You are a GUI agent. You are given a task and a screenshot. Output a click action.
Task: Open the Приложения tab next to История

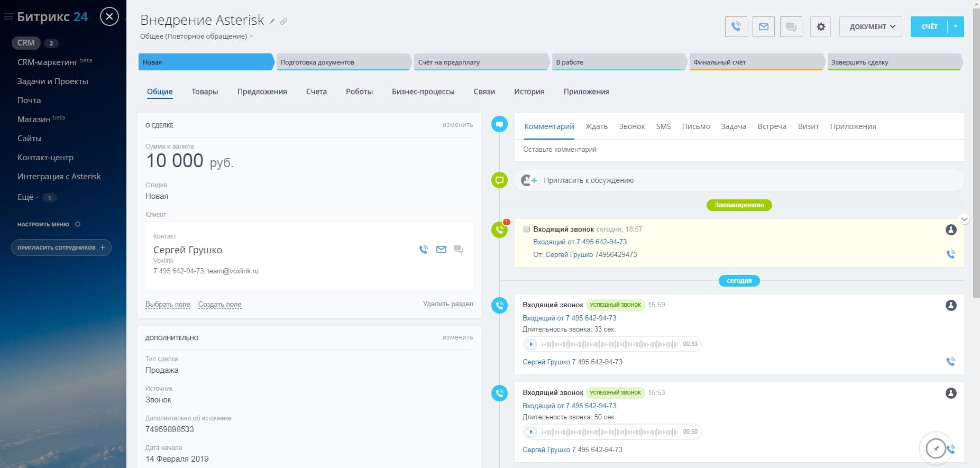pyautogui.click(x=586, y=91)
